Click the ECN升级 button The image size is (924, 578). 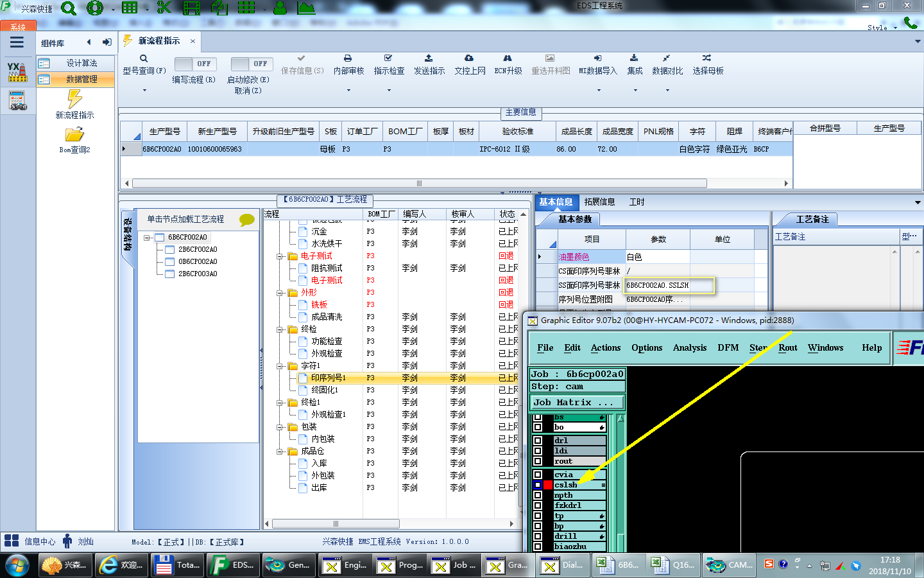tap(508, 65)
